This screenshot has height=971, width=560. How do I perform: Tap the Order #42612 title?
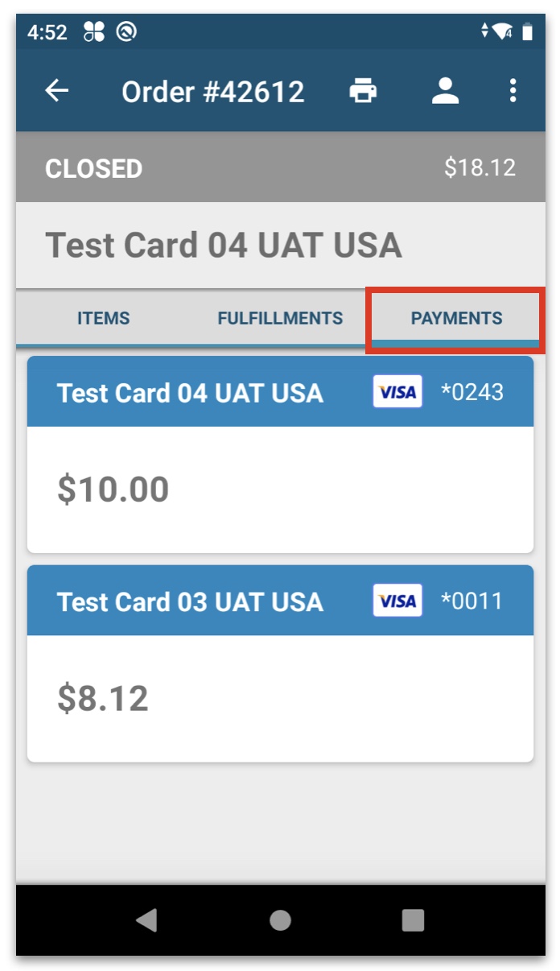(x=213, y=92)
